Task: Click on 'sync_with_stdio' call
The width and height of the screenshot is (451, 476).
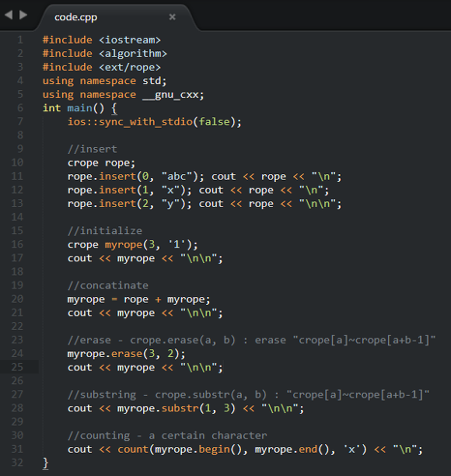Action: [x=145, y=122]
